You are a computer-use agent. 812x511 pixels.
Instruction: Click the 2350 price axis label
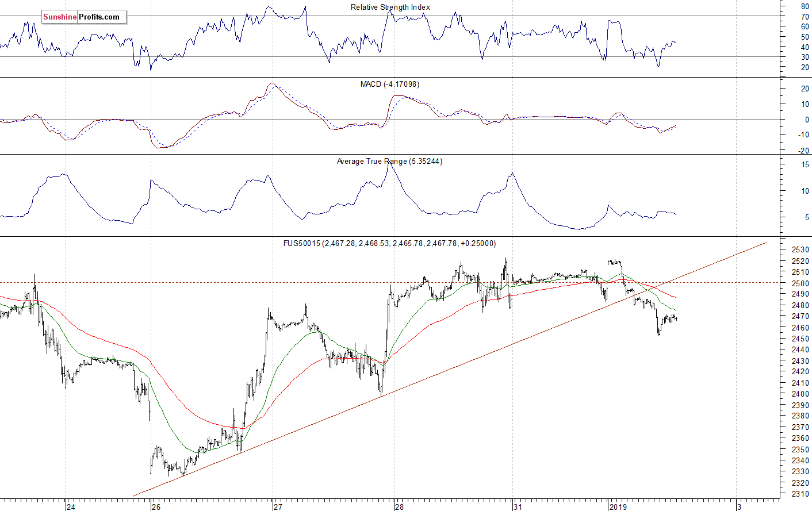coord(800,450)
